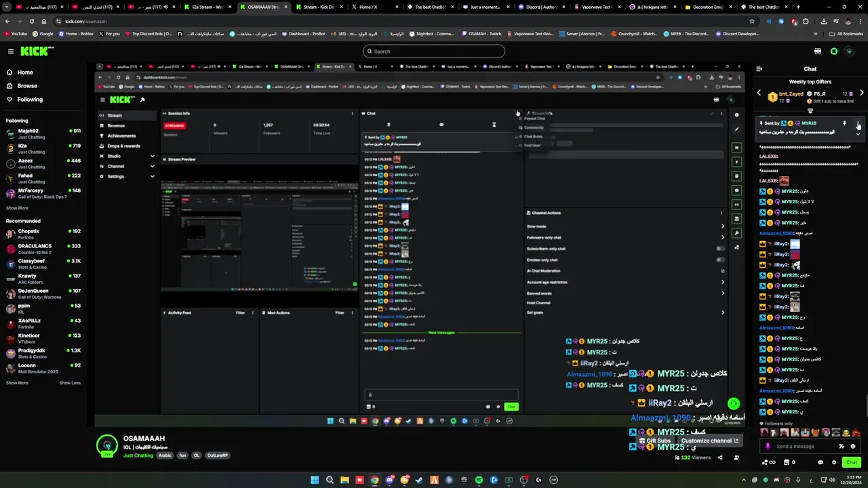Click Show More under Following list
This screenshot has height=488, width=868.
(x=17, y=208)
